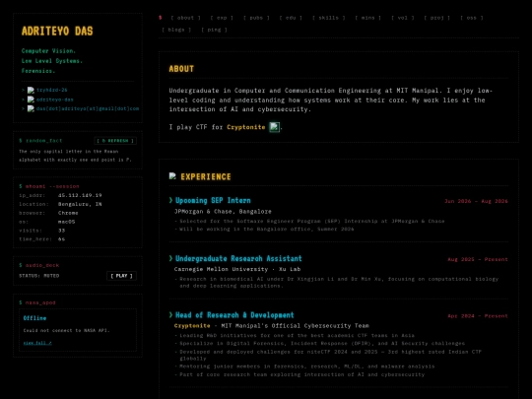Click the broken image icon beside adriteyo-das
This screenshot has height=399, width=532.
31,100
